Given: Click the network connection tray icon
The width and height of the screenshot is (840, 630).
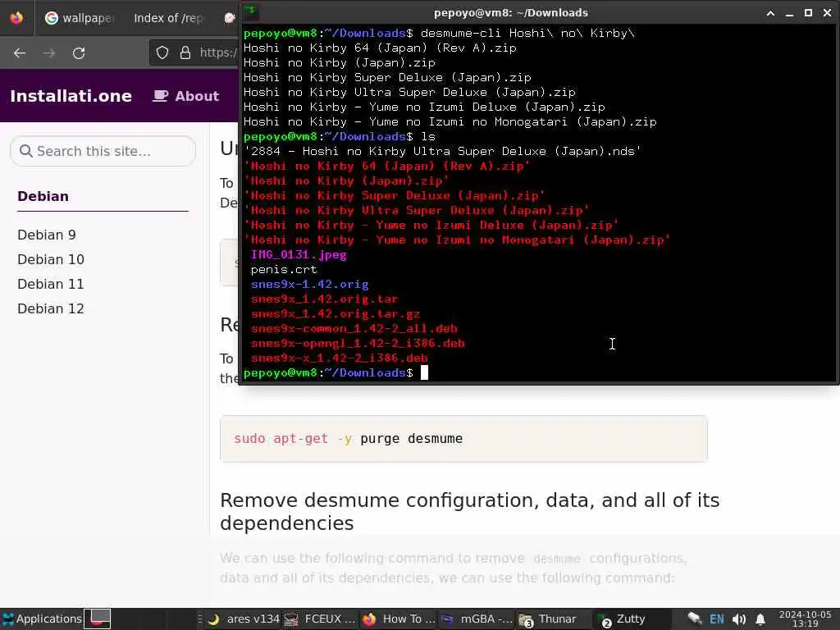Looking at the screenshot, I should point(694,619).
